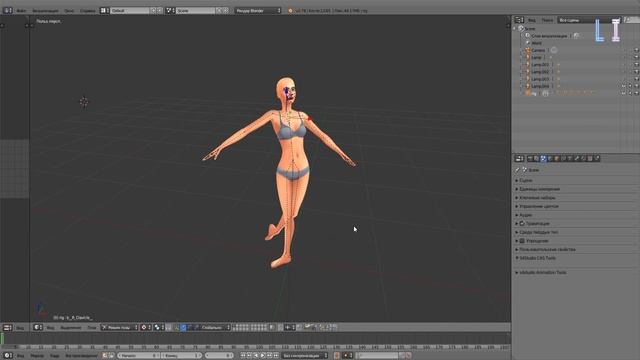Select Lamp.001 in outliner
Image resolution: width=640 pixels, height=360 pixels.
[540, 64]
